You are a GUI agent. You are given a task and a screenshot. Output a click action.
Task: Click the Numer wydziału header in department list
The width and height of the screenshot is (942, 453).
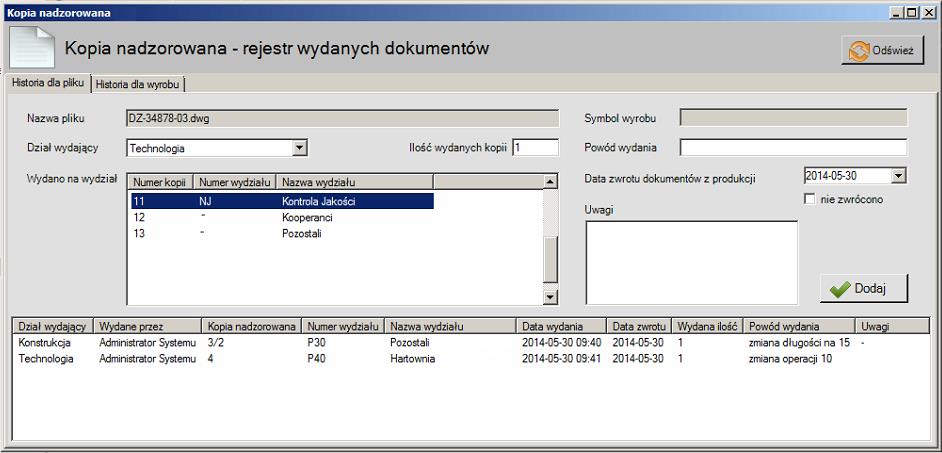(236, 181)
